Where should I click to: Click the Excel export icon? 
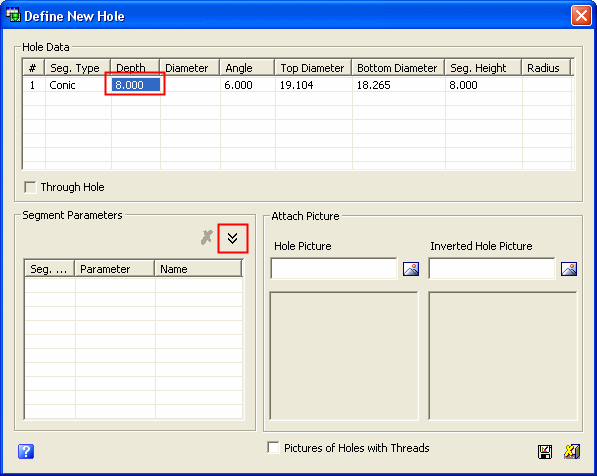click(571, 452)
